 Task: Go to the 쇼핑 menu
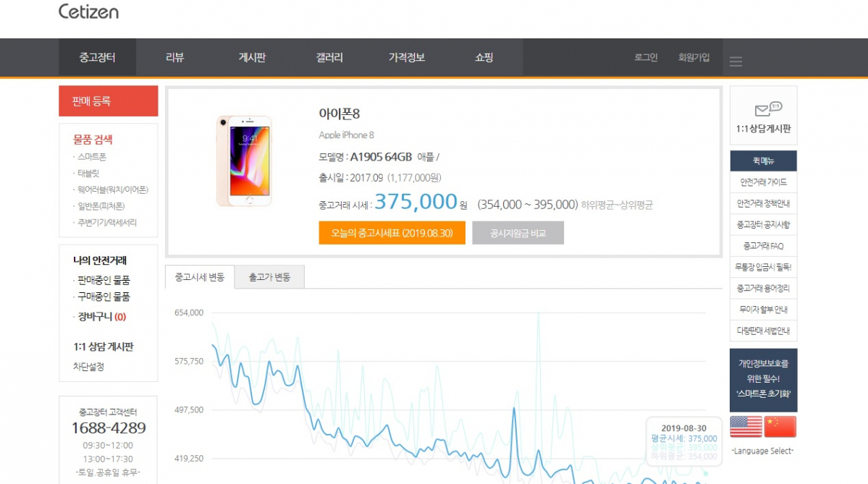pyautogui.click(x=484, y=58)
